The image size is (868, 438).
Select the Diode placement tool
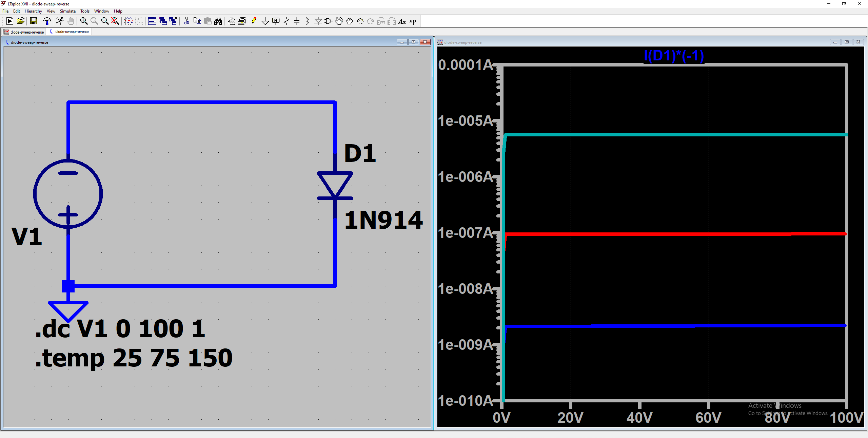318,21
